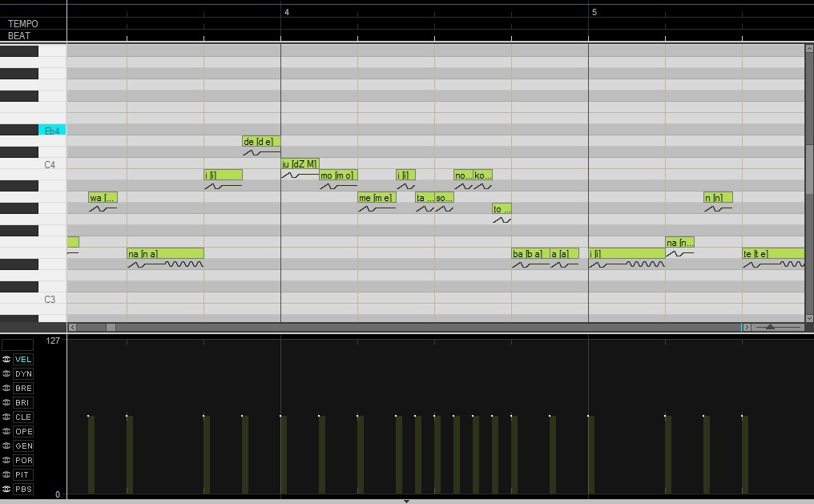Select the DYN control parameter

click(x=23, y=373)
